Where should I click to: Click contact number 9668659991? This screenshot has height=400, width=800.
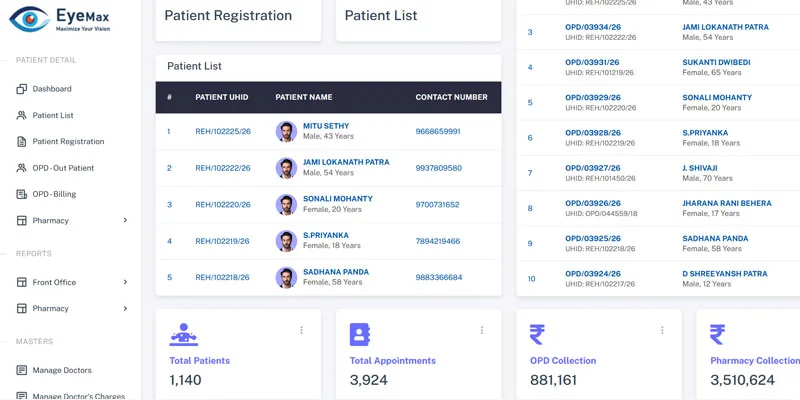click(438, 132)
